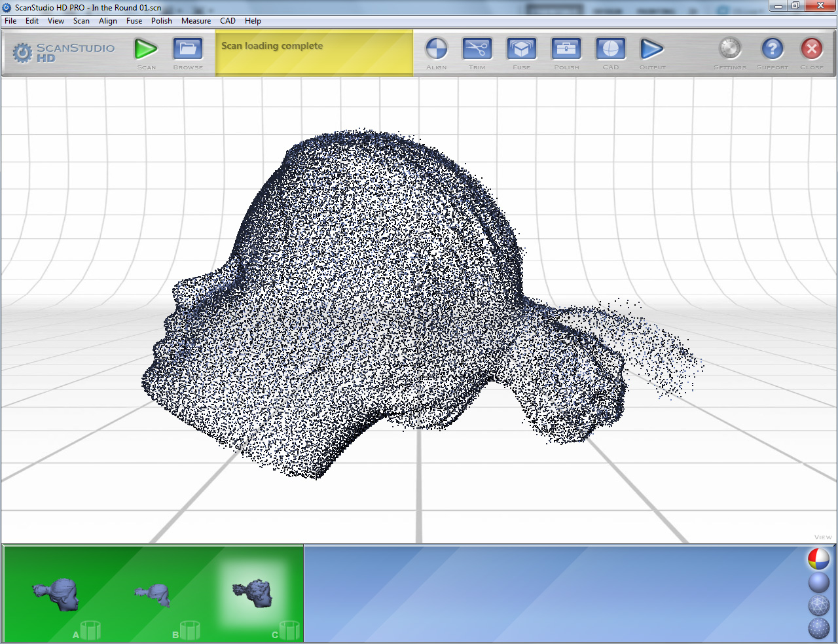Image resolution: width=838 pixels, height=644 pixels.
Task: Open Settings dial
Action: [x=730, y=48]
